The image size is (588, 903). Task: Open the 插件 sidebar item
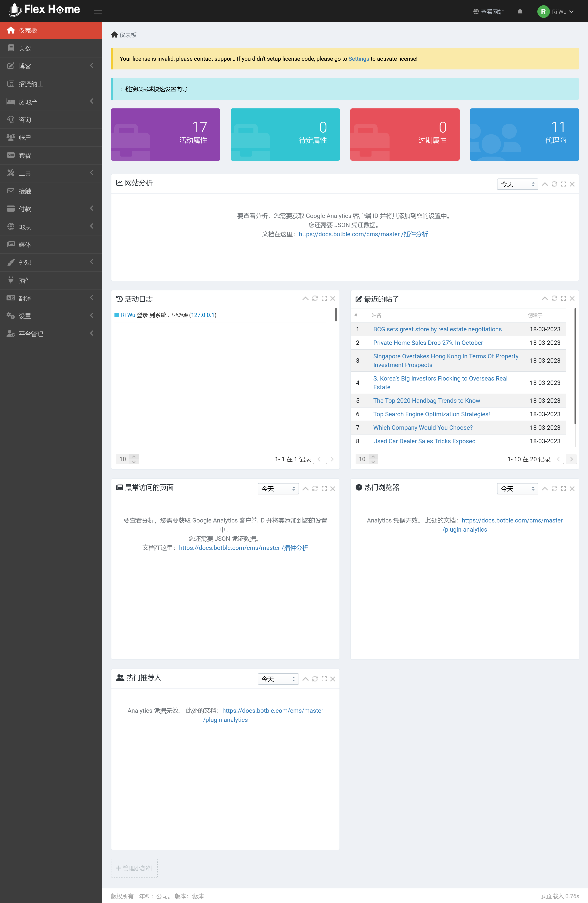click(x=51, y=280)
